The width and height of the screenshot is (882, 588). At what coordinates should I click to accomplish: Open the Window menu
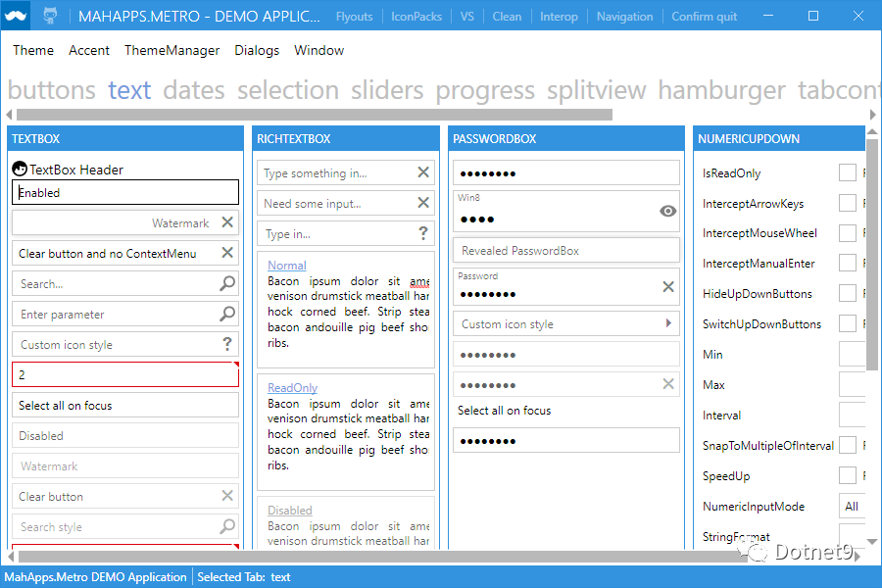(x=318, y=50)
